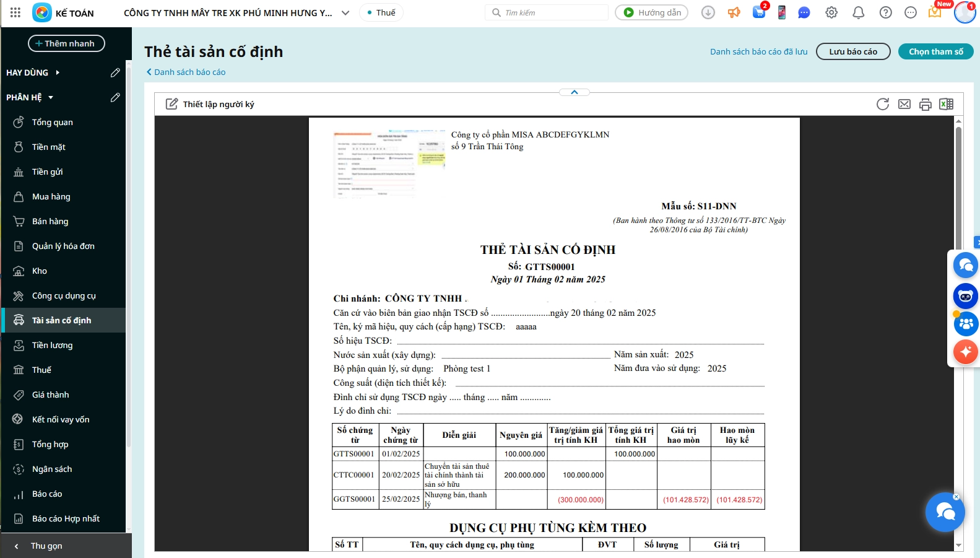980x558 pixels.
Task: Send the report by email icon
Action: (x=904, y=104)
